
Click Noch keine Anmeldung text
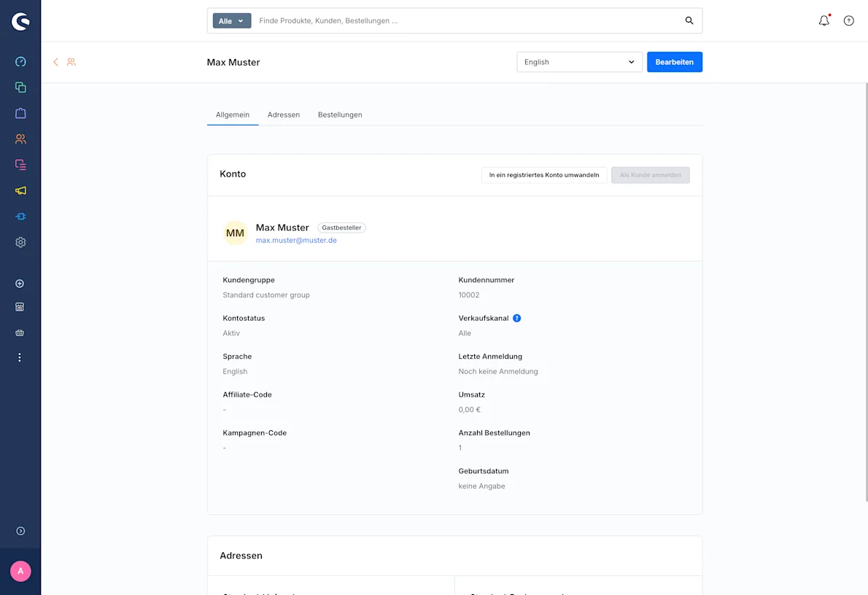tap(498, 371)
